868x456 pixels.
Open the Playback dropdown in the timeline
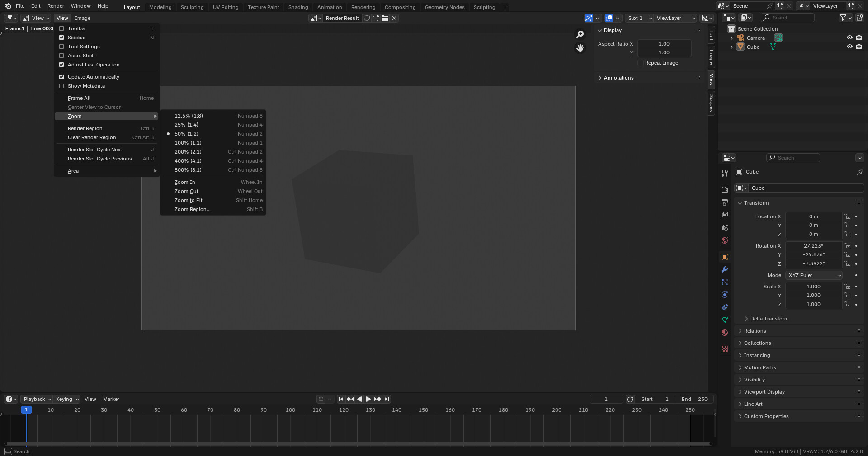pos(37,399)
